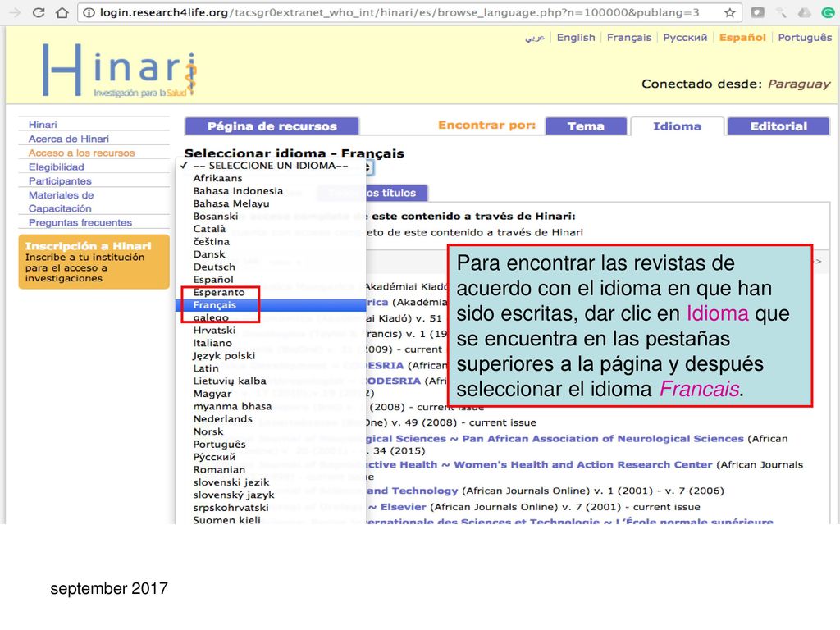Select Deutsch from the language list
Image resolution: width=840 pixels, height=630 pixels.
pyautogui.click(x=271, y=267)
